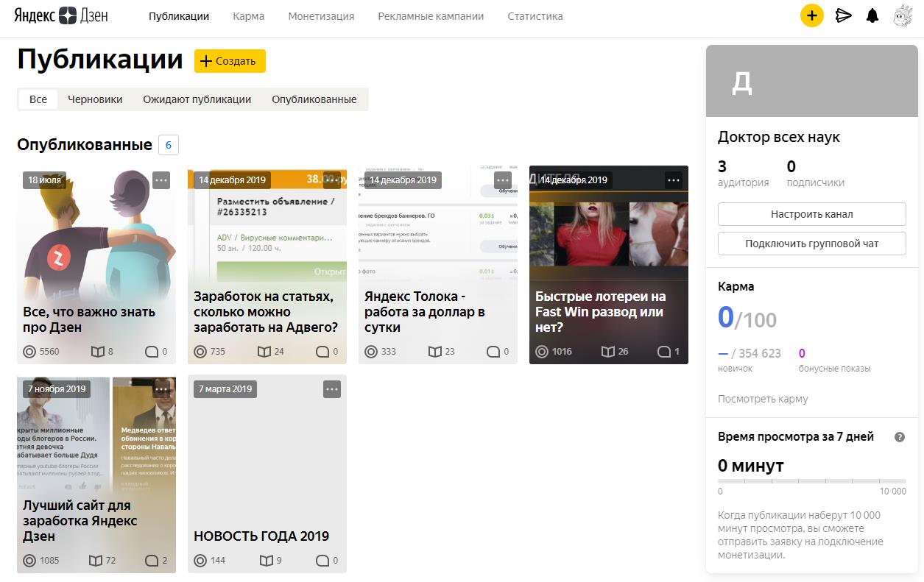Click comments icon on 'Быстрые лотереи' card
The width and height of the screenshot is (924, 582).
tap(664, 352)
